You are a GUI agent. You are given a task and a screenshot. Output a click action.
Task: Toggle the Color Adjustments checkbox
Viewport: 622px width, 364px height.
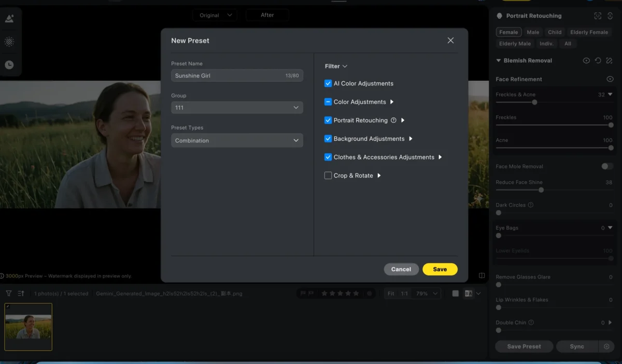[328, 102]
